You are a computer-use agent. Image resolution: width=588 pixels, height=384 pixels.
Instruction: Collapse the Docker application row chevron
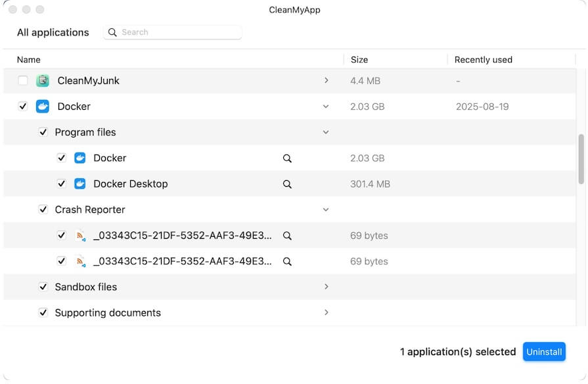[x=326, y=107]
